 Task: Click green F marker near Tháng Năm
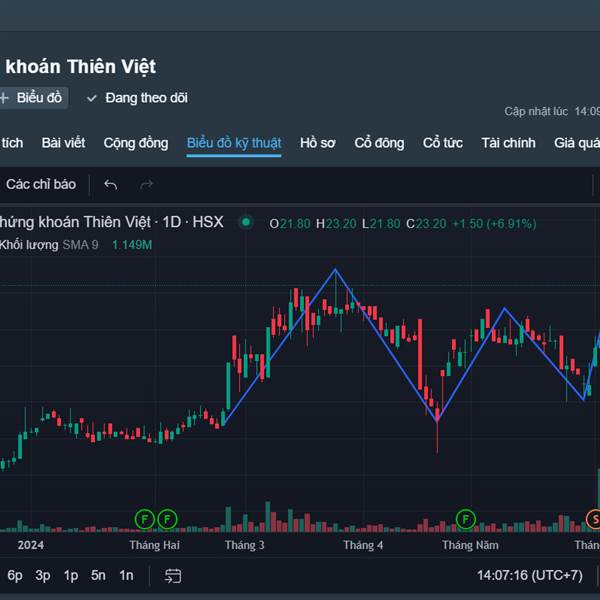465,519
